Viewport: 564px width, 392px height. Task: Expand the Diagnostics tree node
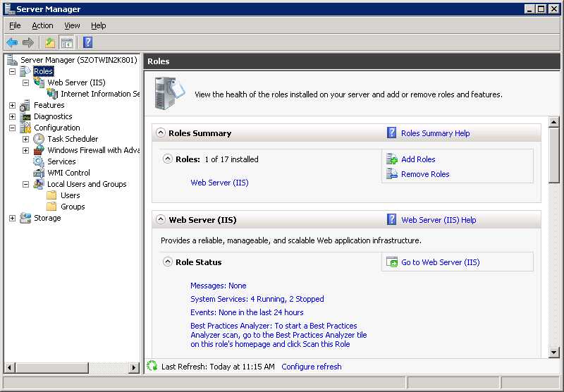click(x=12, y=116)
